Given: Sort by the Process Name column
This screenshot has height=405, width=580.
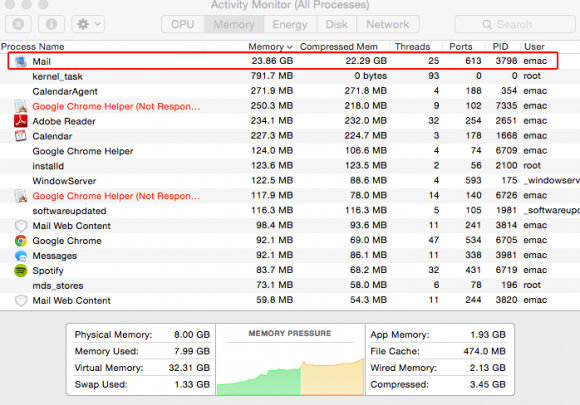Looking at the screenshot, I should tap(33, 47).
